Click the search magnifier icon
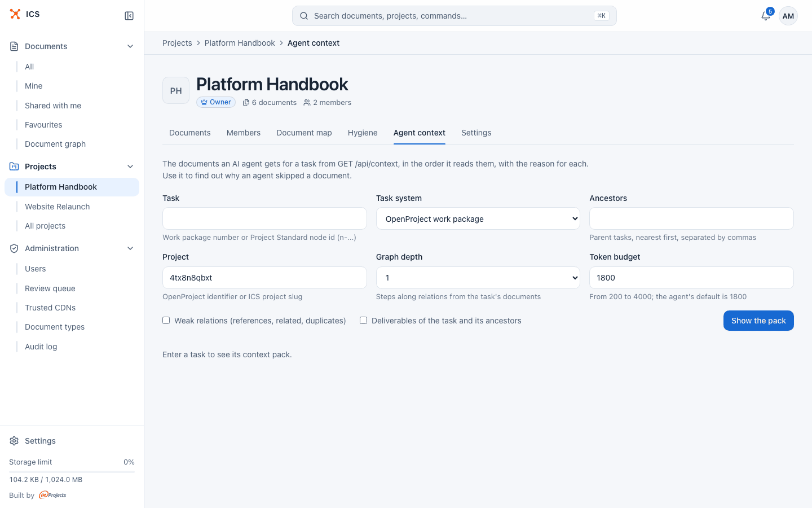Image resolution: width=812 pixels, height=508 pixels. tap(304, 16)
